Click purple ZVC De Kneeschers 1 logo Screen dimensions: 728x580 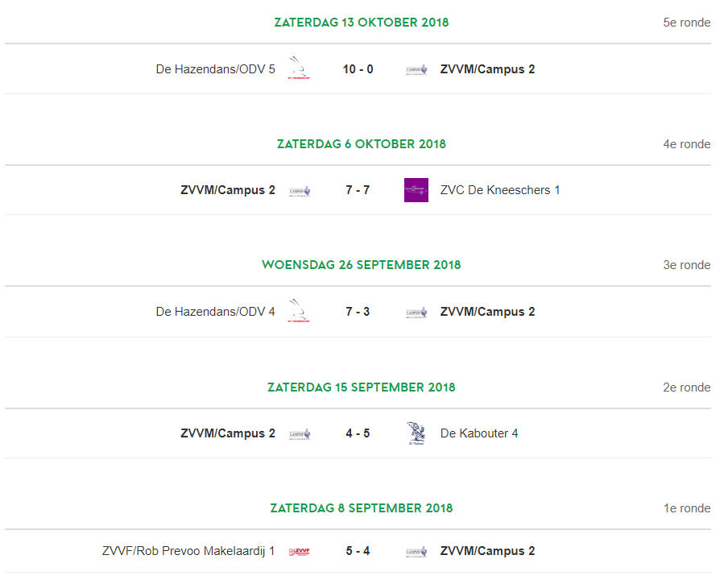[416, 190]
